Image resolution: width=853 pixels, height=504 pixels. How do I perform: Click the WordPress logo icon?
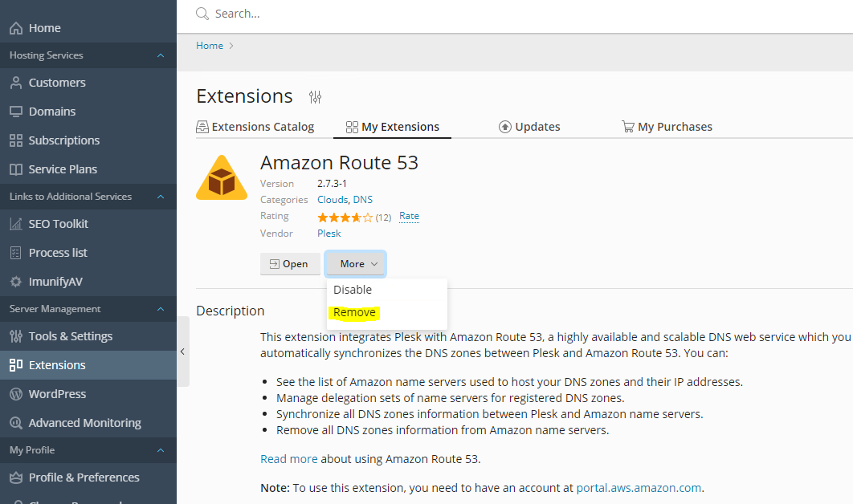pos(16,394)
